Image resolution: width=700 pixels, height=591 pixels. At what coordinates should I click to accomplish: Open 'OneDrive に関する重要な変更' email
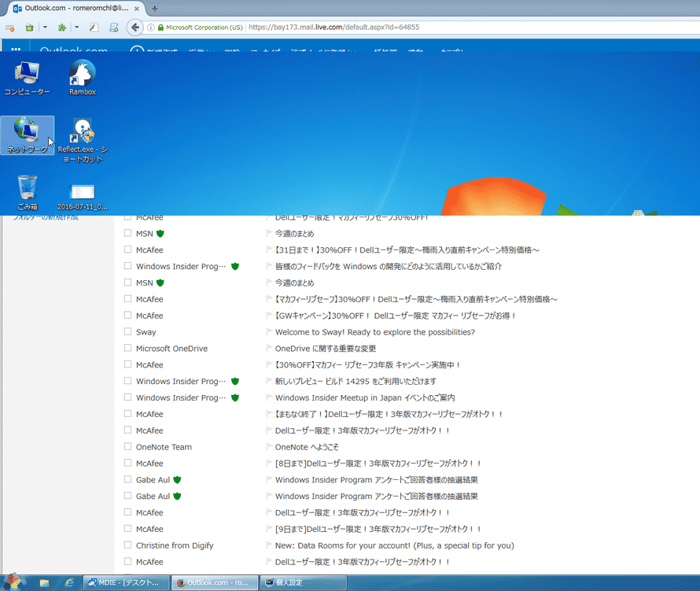click(x=326, y=349)
